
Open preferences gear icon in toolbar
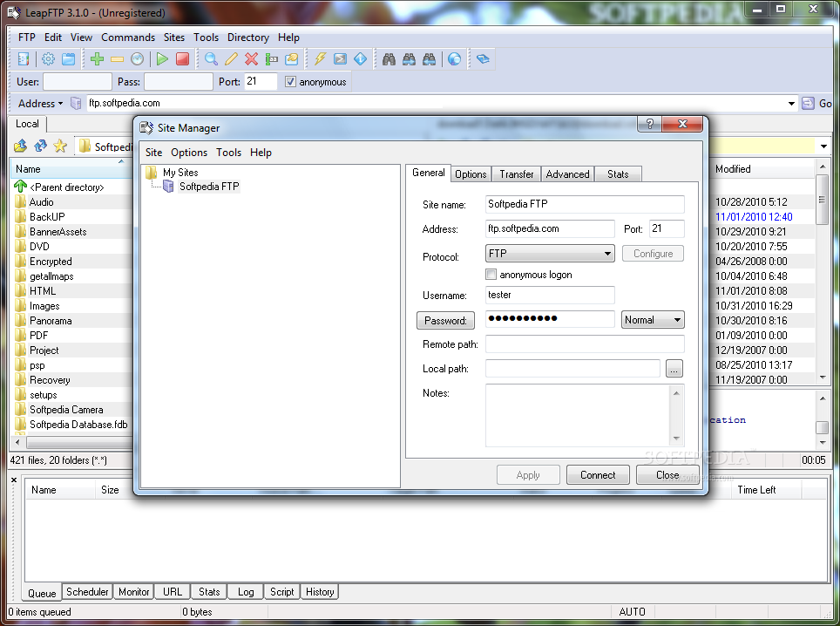coord(48,59)
